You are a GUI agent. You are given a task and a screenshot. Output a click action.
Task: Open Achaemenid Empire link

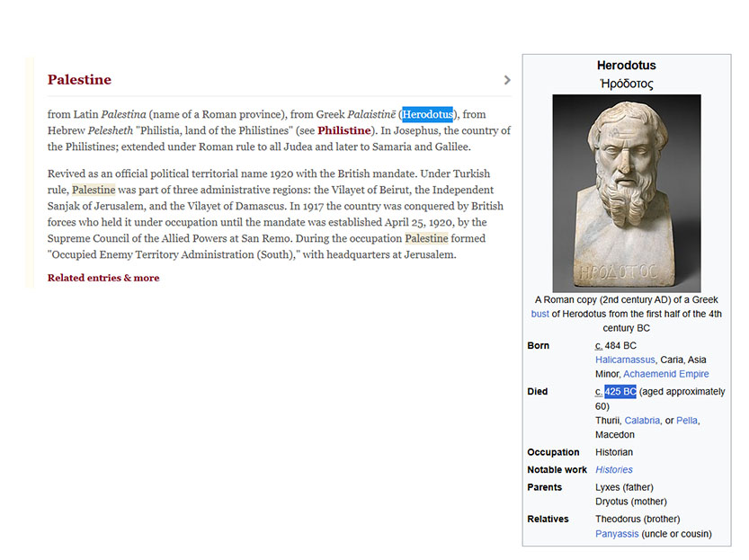[666, 374]
